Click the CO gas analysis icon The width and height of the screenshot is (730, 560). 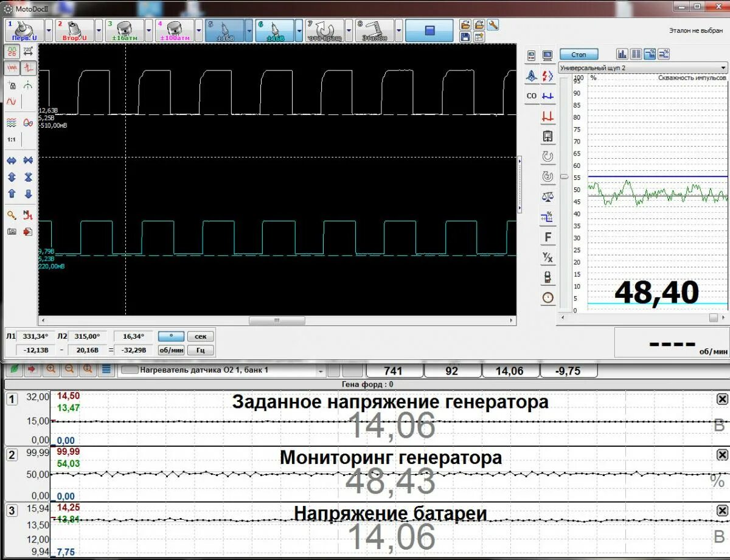coord(532,96)
